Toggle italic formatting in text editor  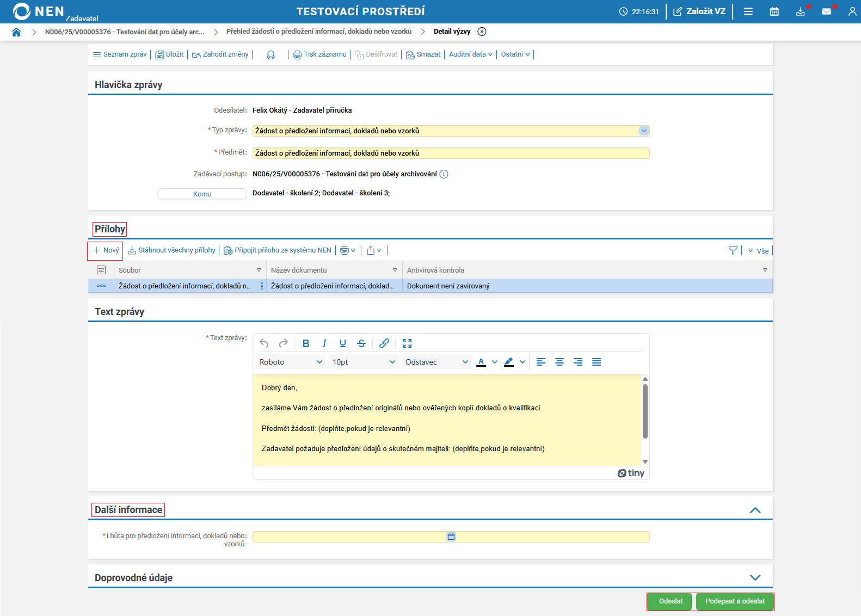(324, 343)
